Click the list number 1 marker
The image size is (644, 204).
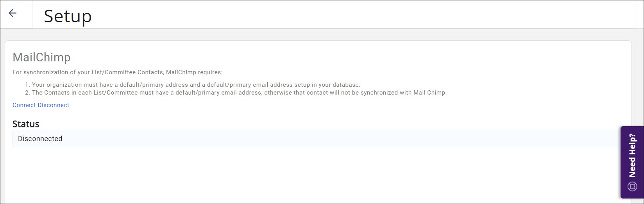(27, 85)
